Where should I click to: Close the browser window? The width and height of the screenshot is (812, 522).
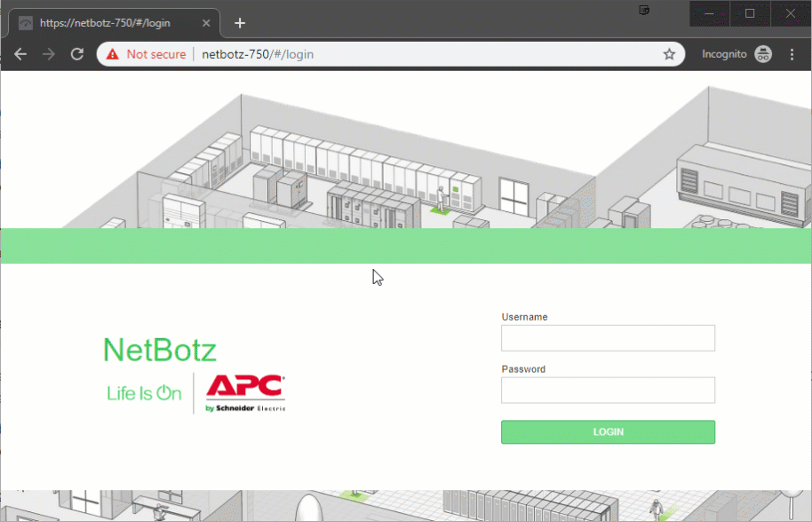(791, 13)
